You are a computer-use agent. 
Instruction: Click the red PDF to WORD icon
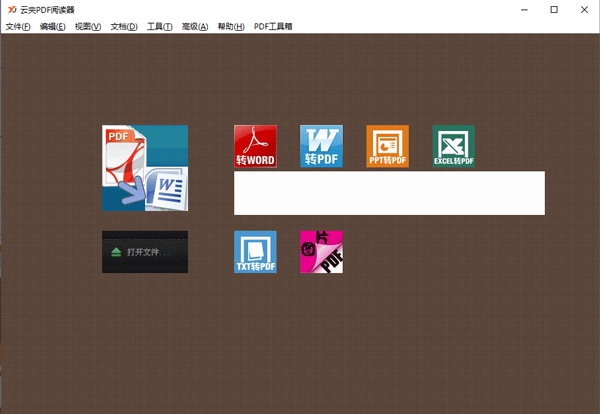[x=255, y=146]
